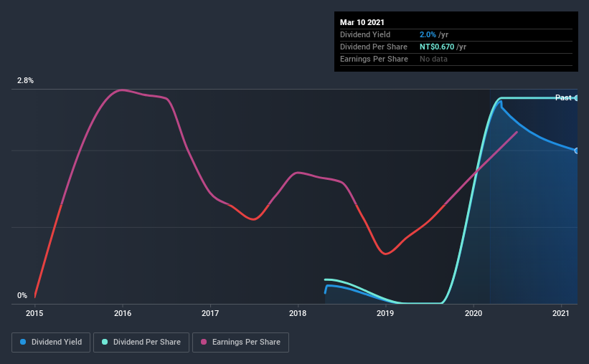Click the 2019 x-axis label
The width and height of the screenshot is (589, 364).
tap(385, 313)
